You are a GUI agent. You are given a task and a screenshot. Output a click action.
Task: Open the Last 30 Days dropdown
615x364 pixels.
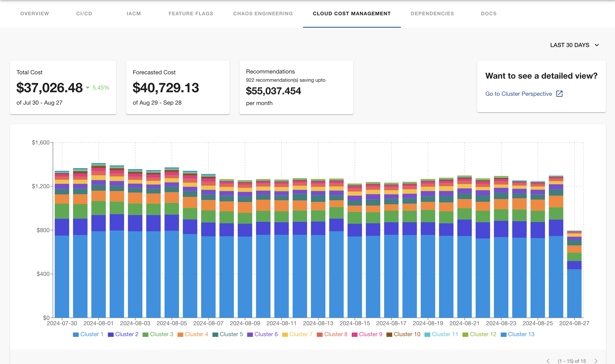pos(570,45)
